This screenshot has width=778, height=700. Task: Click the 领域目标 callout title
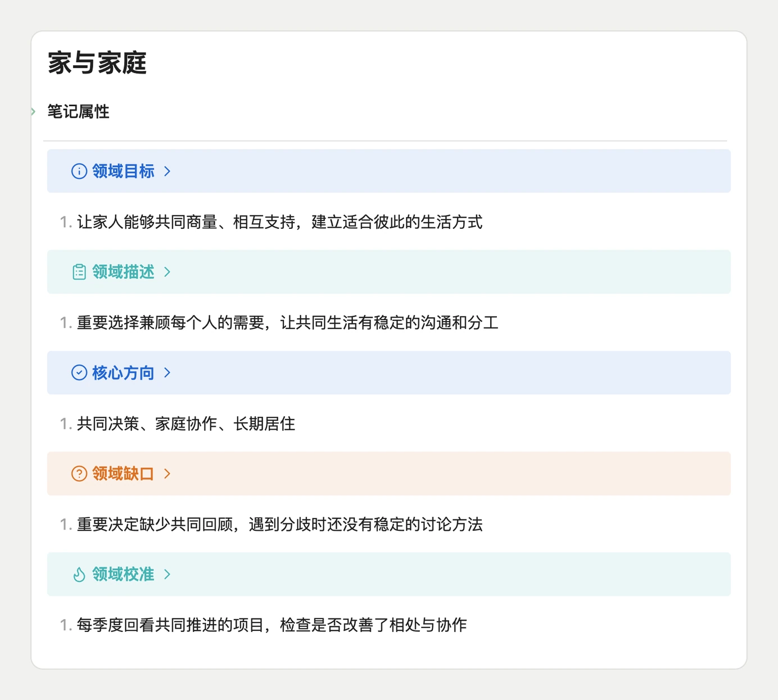tap(123, 171)
